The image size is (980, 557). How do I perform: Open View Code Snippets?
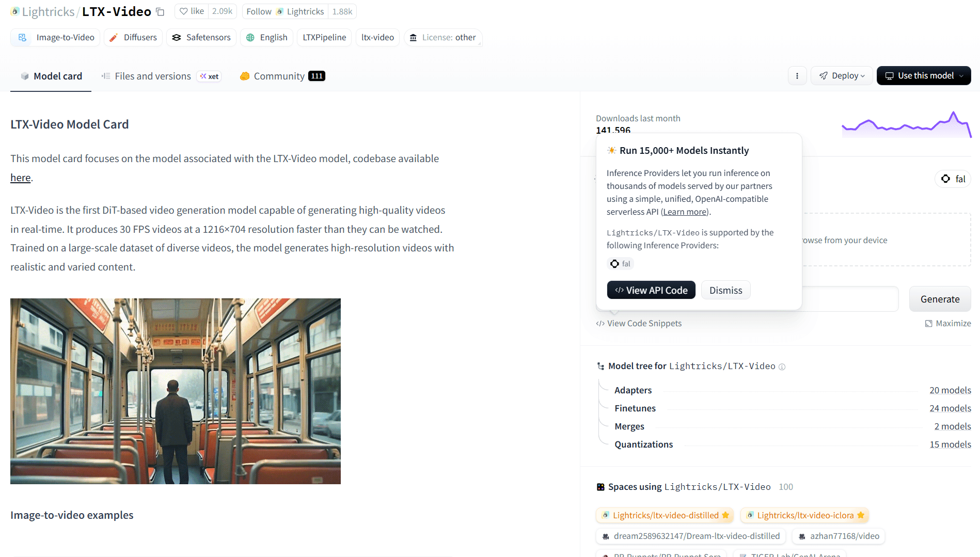point(639,324)
